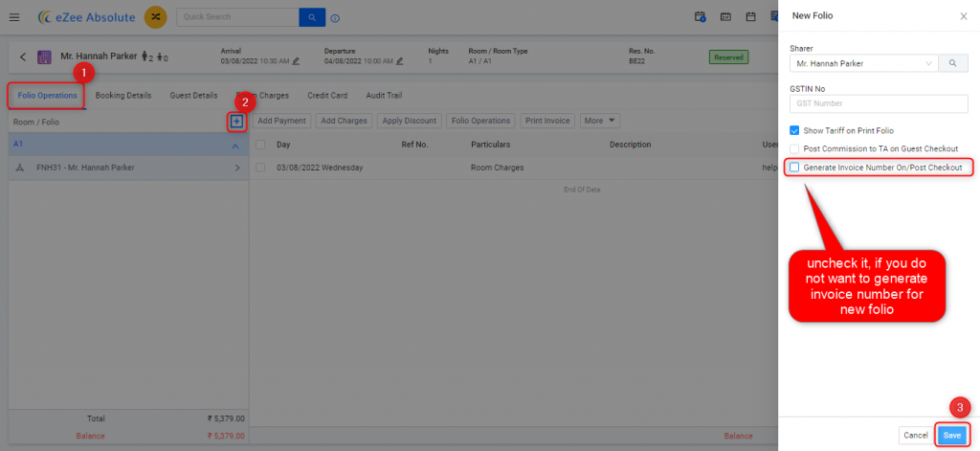Screen dimensions: 980x451
Task: Save the new folio
Action: [952, 436]
